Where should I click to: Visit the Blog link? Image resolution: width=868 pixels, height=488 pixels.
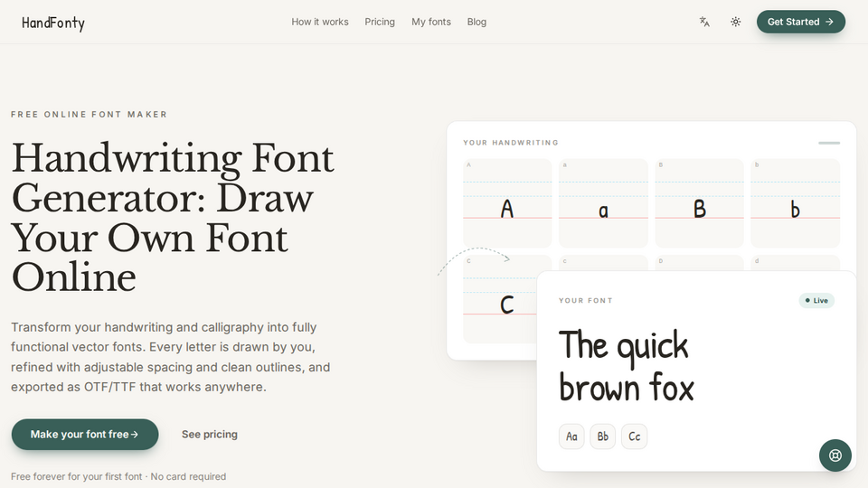(x=476, y=22)
